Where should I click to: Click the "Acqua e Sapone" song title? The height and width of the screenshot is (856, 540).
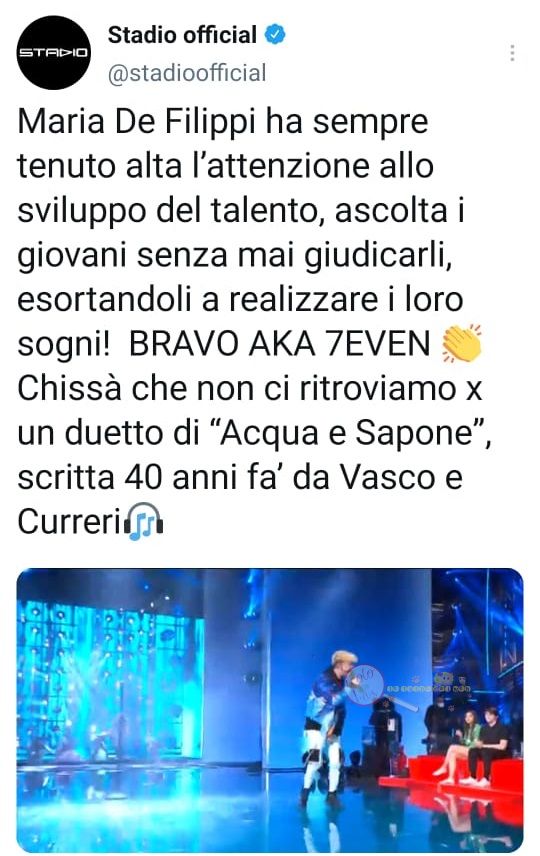(347, 433)
